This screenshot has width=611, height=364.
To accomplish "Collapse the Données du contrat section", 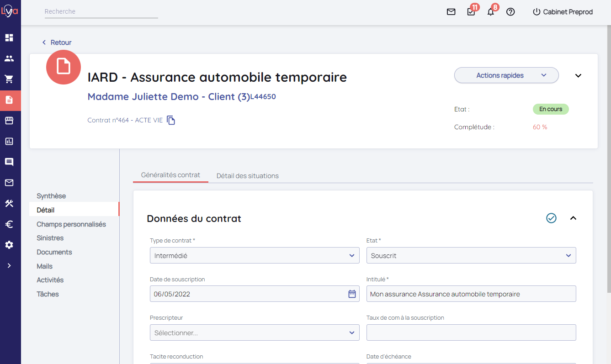I will coord(573,218).
